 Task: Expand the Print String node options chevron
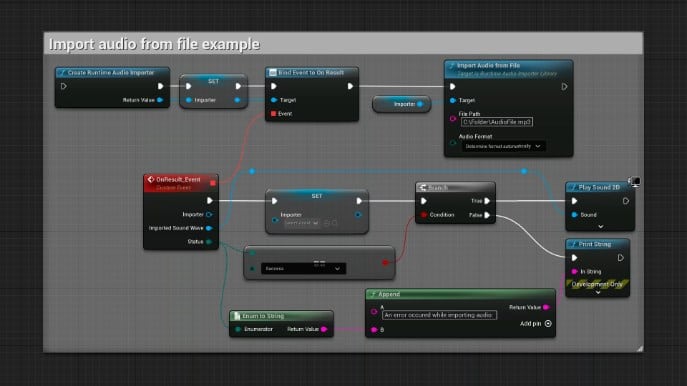pyautogui.click(x=598, y=293)
